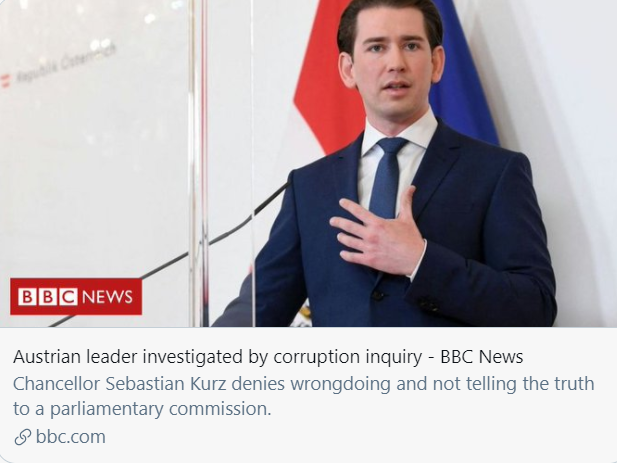Click the speaker's hand on his chest

point(380,232)
